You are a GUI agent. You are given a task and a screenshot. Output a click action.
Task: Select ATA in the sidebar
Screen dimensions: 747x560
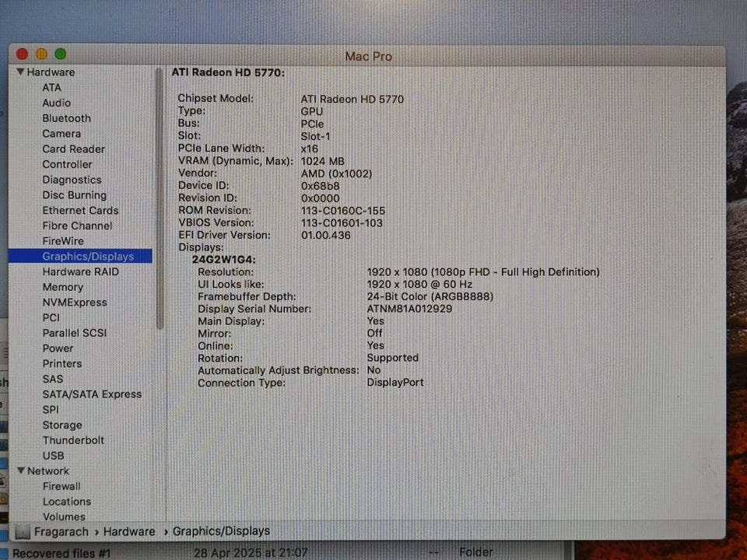51,88
